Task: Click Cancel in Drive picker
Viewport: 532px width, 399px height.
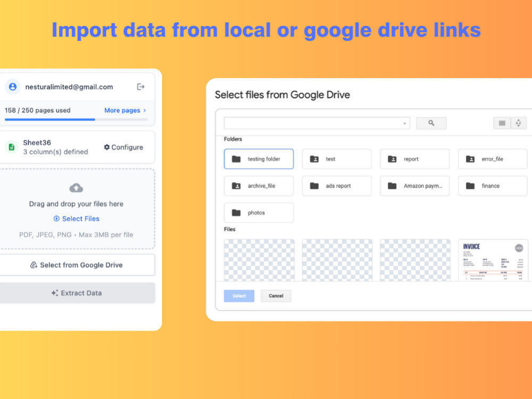Action: (x=276, y=296)
